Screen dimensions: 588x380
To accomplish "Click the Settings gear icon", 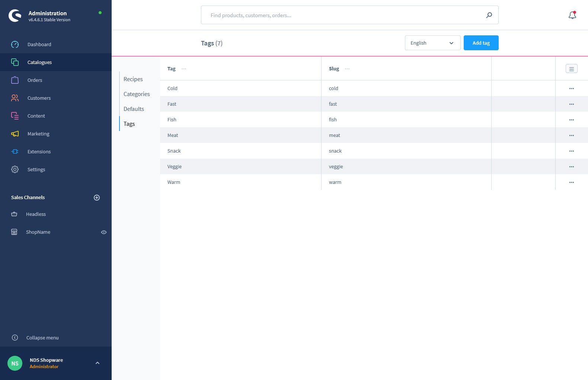I will pos(15,169).
